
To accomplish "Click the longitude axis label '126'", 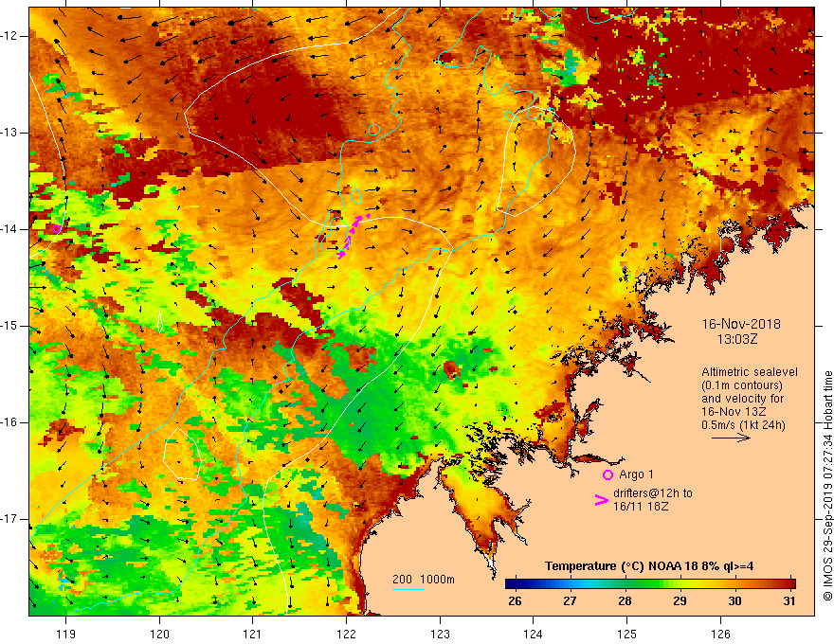I will 720,634.
